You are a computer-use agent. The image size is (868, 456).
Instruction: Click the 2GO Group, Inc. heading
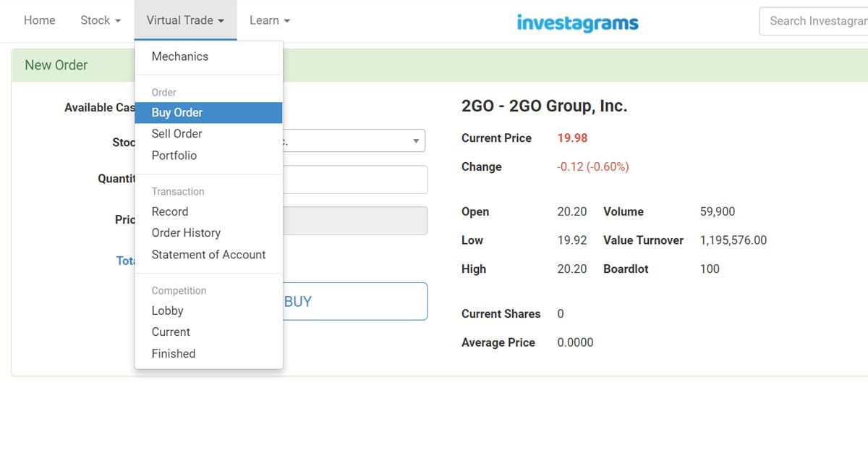coord(544,106)
